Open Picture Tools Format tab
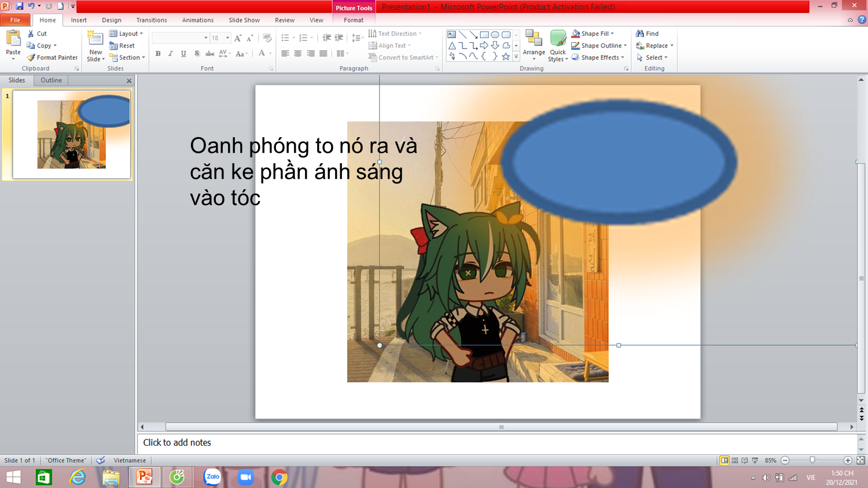Viewport: 868px width, 488px height. click(x=354, y=20)
